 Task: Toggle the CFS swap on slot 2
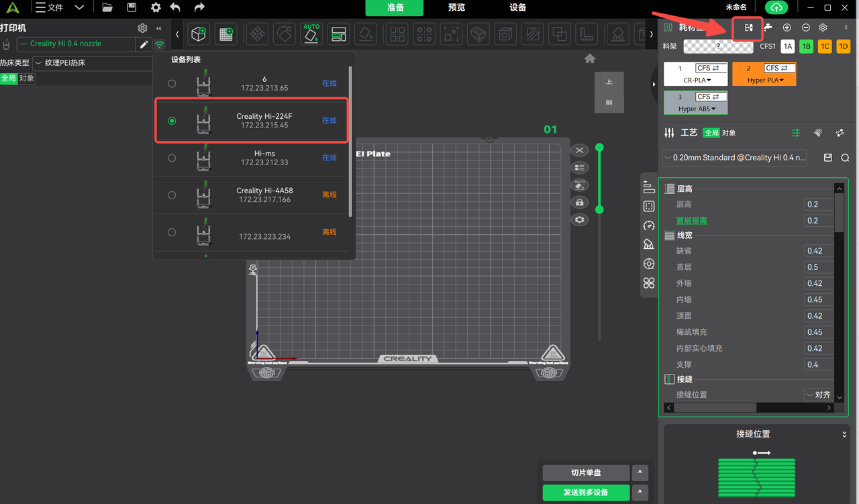[x=780, y=68]
